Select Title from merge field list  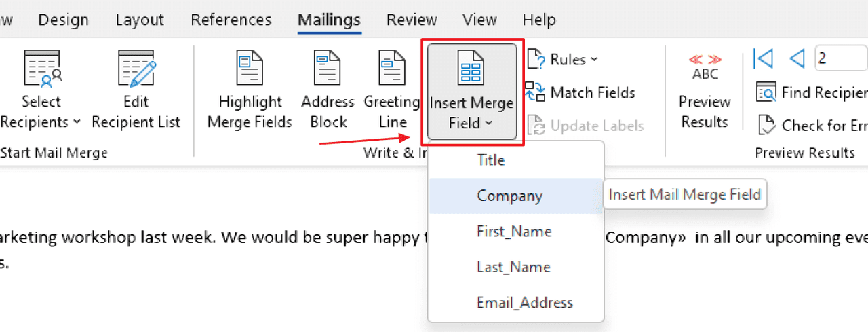coord(490,160)
